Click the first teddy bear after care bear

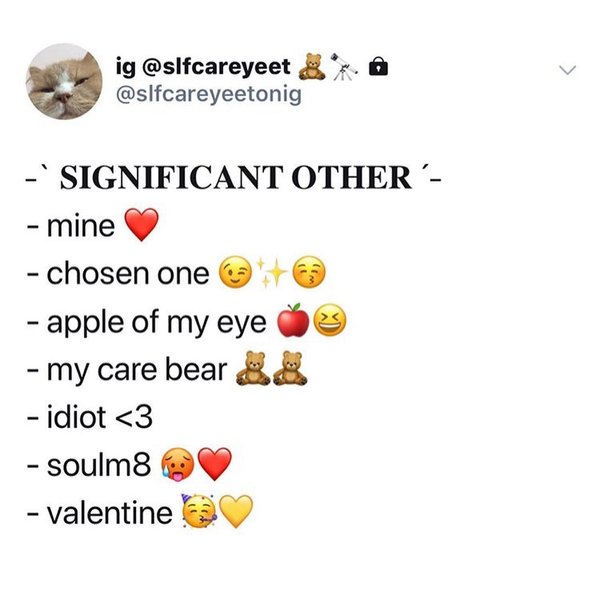pos(250,370)
